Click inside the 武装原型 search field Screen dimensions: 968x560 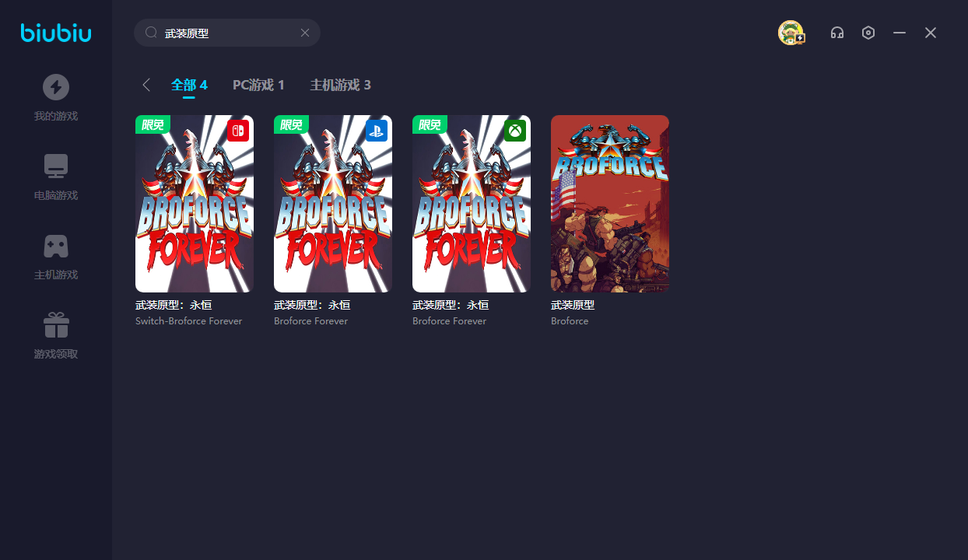click(x=226, y=33)
